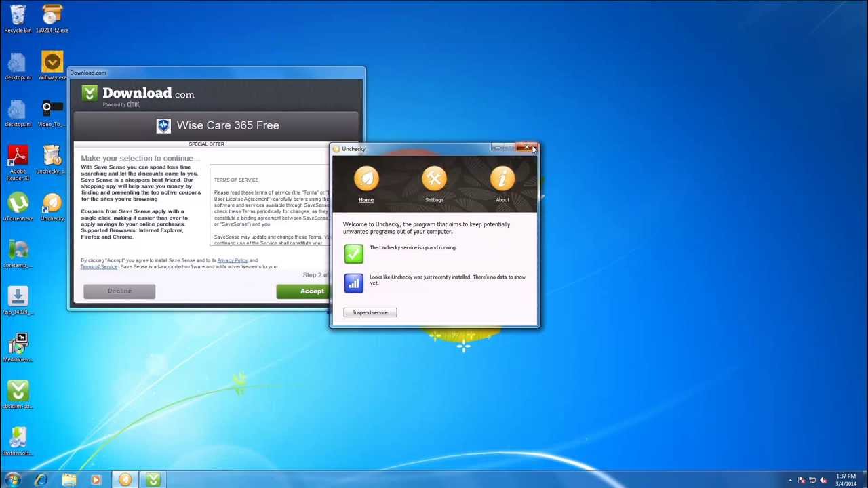Click inside the Terms of Service text box

271,205
